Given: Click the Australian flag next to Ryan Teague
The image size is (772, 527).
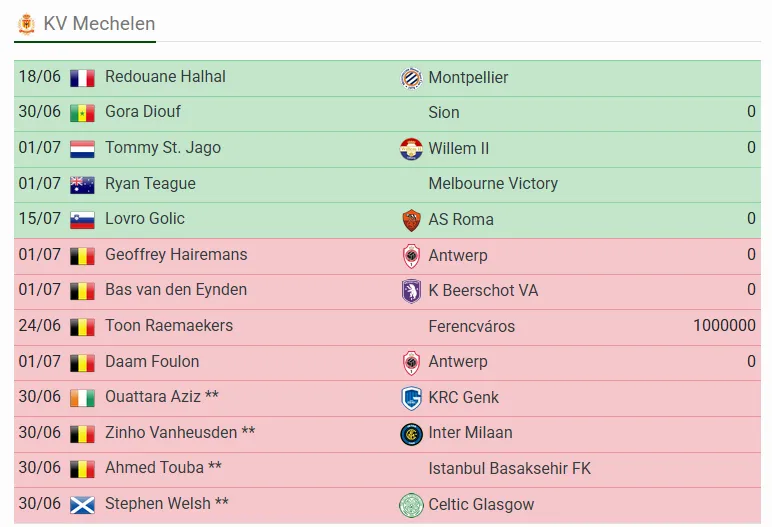Looking at the screenshot, I should [x=82, y=185].
